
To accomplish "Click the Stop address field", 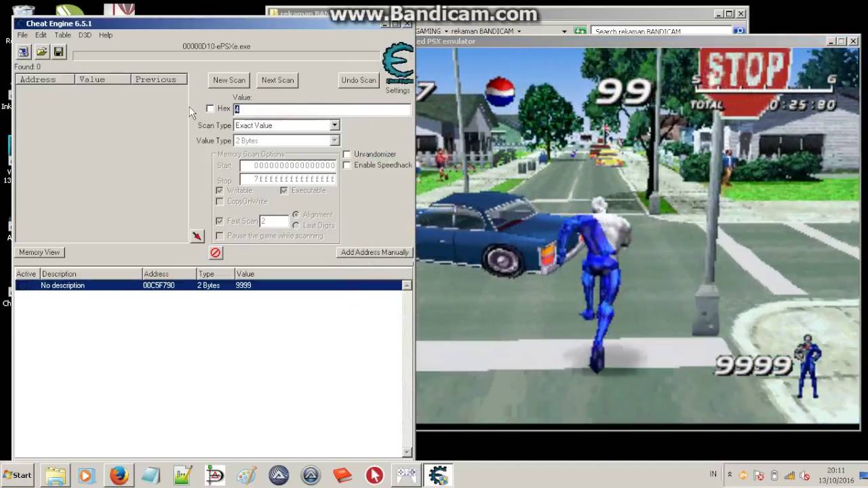I will [x=288, y=179].
